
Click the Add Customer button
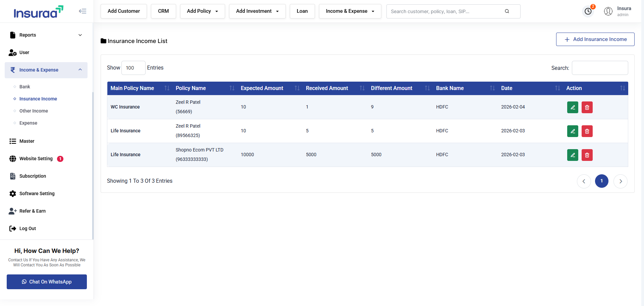[x=124, y=11]
